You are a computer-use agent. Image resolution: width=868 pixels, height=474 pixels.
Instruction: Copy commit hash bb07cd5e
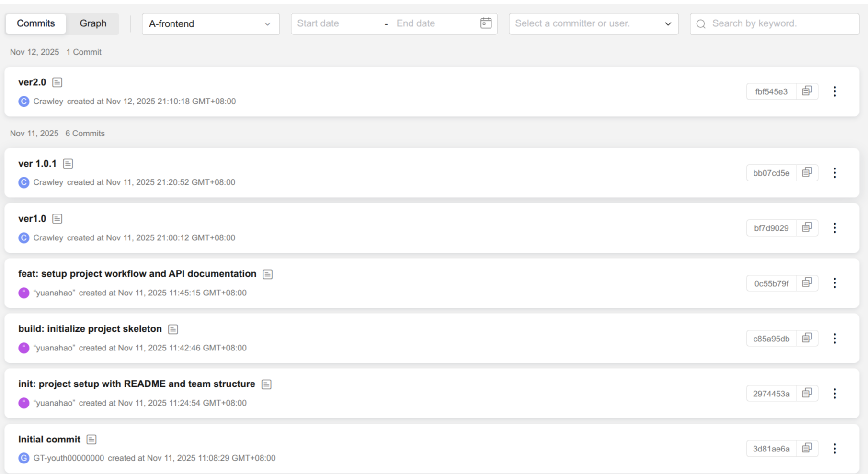point(807,172)
